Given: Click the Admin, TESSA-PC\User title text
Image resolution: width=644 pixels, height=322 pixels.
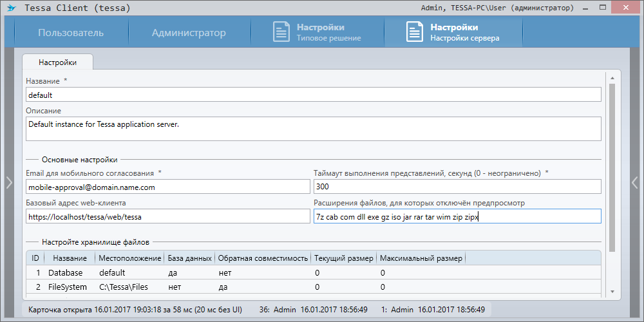Looking at the screenshot, I should pos(497,8).
